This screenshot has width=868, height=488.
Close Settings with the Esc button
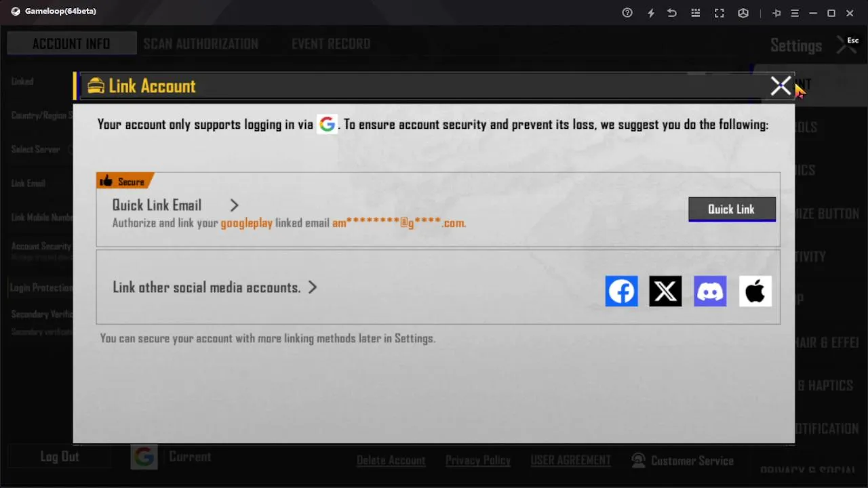point(848,45)
